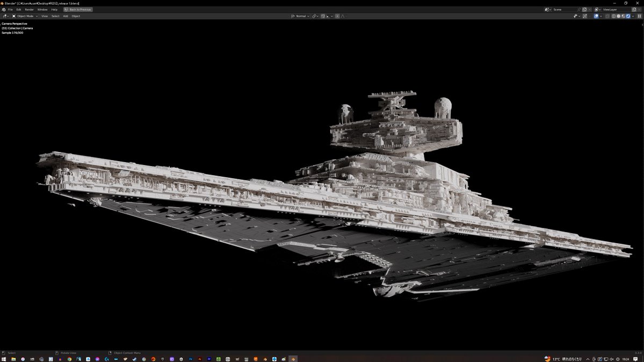Click the Camera Perspective label
644x362 pixels.
[x=15, y=24]
